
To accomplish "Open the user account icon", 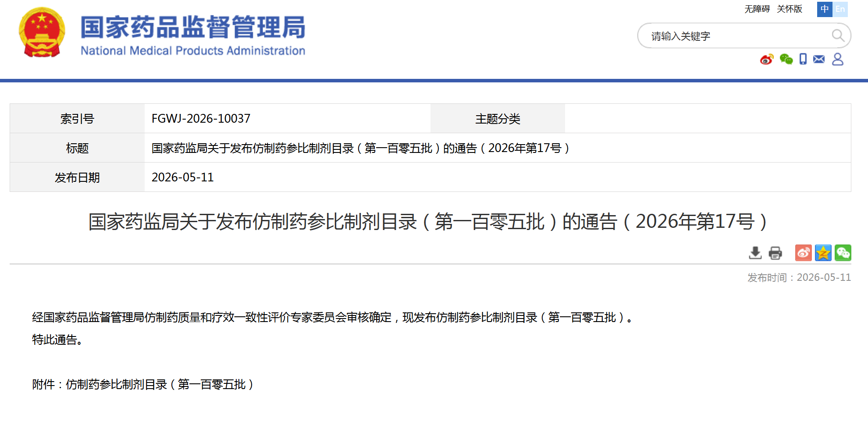I will coord(838,59).
